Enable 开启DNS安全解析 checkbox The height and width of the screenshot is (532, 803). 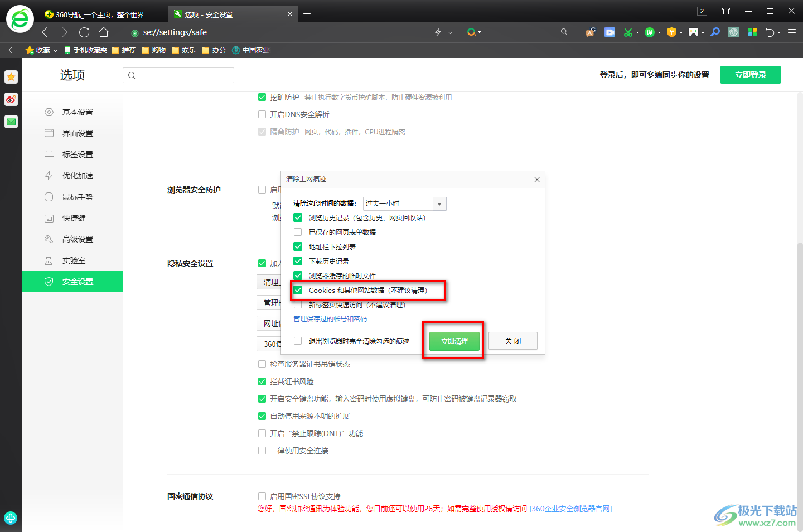pyautogui.click(x=262, y=114)
